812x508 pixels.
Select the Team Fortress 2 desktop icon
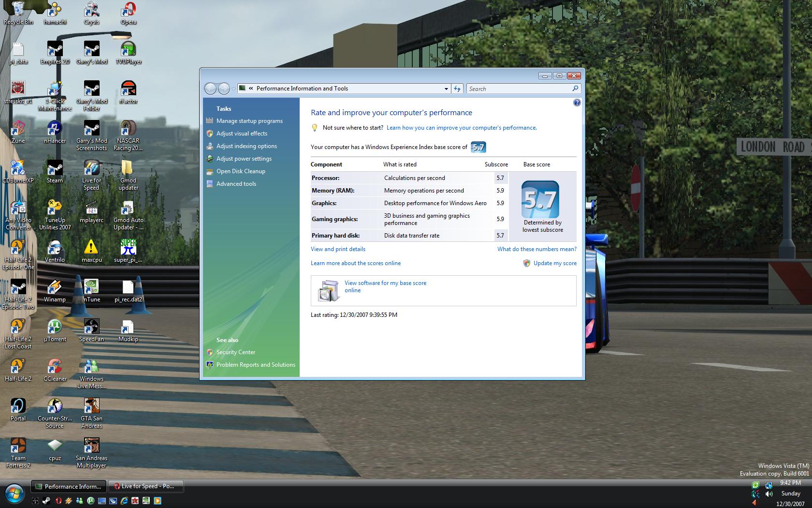coord(18,453)
